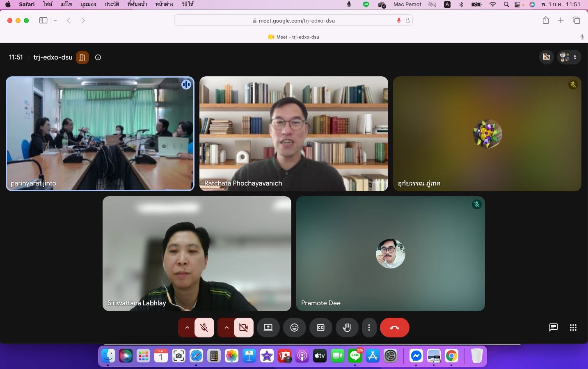This screenshot has height=369, width=588.
Task: Turn on the camera
Action: point(243,328)
